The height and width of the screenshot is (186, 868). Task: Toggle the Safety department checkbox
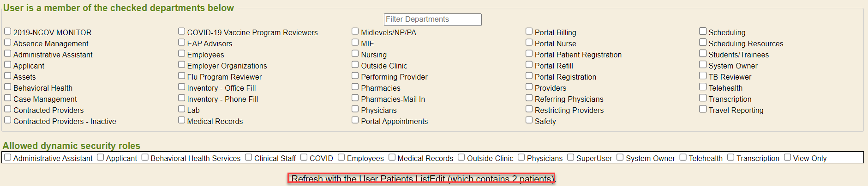tap(529, 120)
